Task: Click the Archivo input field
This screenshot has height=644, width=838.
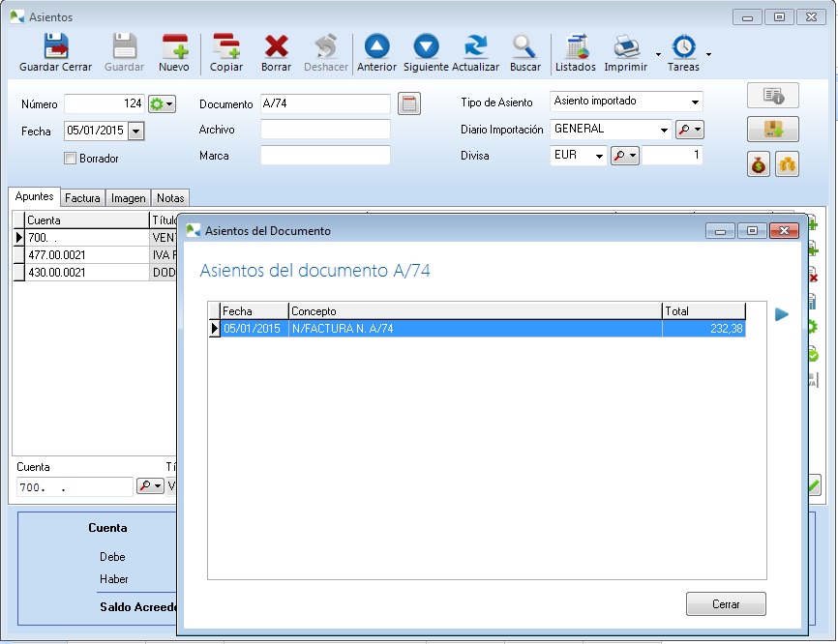Action: click(x=325, y=130)
